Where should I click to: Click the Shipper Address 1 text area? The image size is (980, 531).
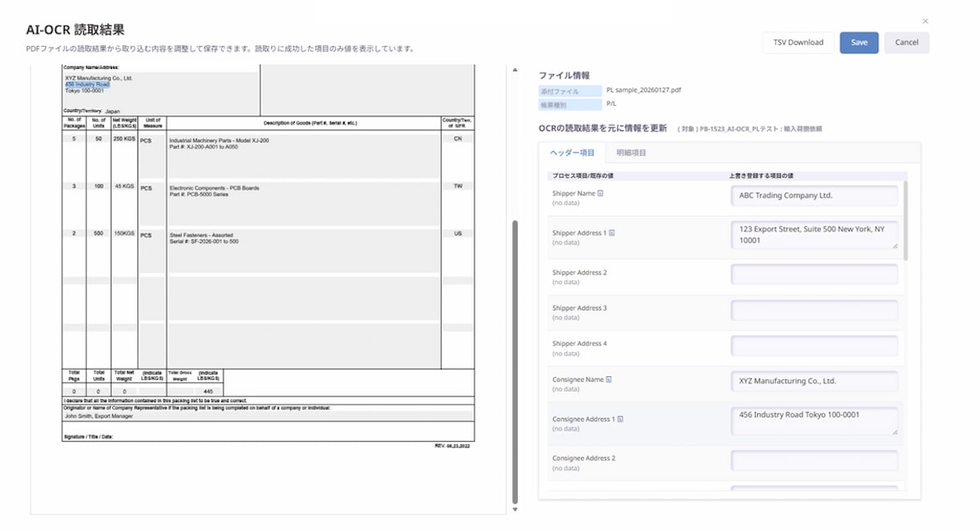pyautogui.click(x=814, y=235)
